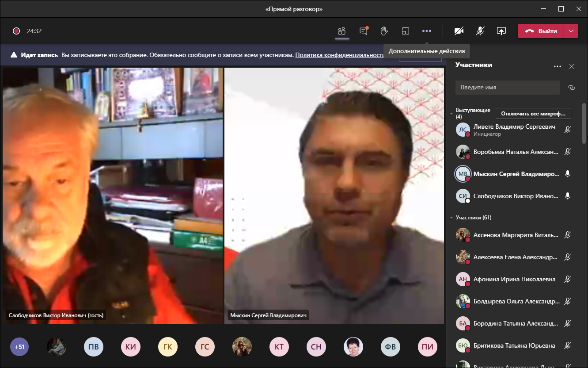Unmute the microphone in the toolbar
This screenshot has width=588, height=368.
coord(480,31)
